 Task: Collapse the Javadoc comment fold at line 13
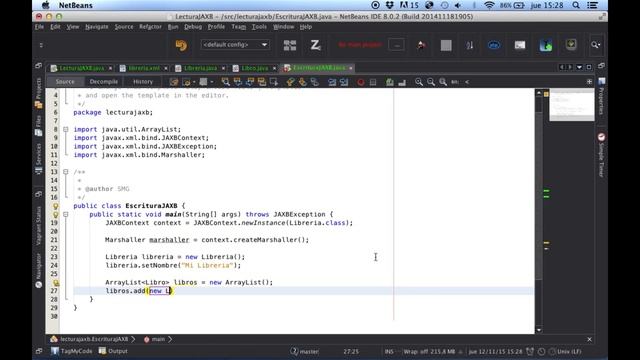pos(66,172)
